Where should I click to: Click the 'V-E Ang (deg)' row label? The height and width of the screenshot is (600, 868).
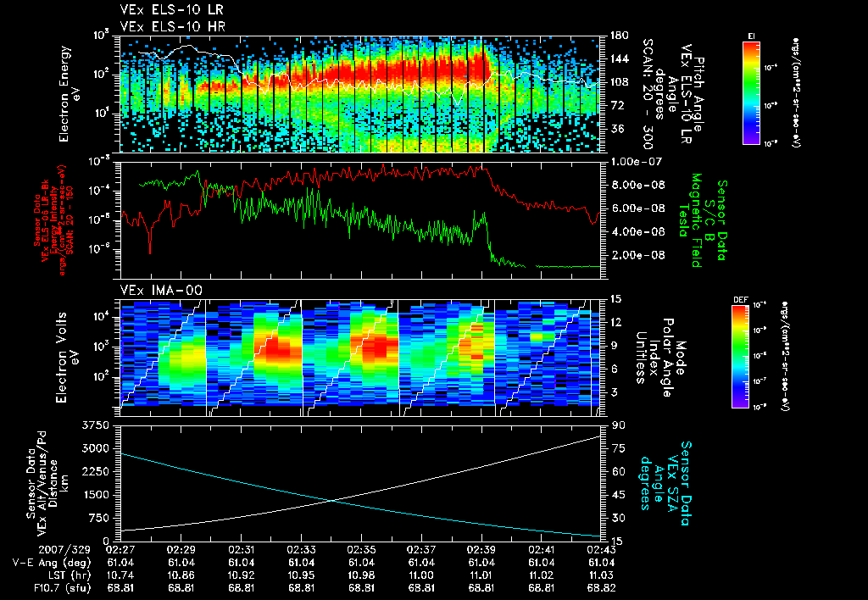(x=52, y=563)
